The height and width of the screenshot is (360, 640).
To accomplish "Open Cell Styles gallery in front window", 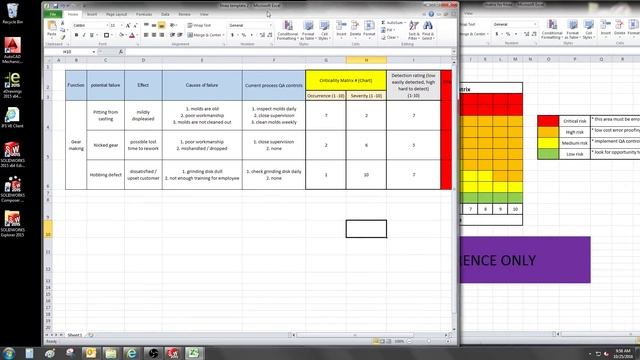I will pos(324,30).
